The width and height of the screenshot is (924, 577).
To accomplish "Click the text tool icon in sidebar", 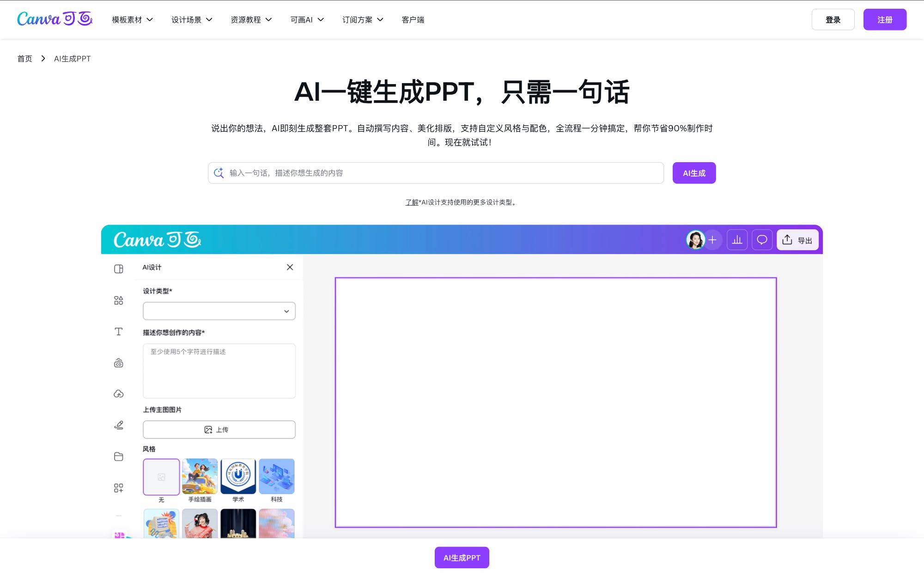I will point(119,332).
